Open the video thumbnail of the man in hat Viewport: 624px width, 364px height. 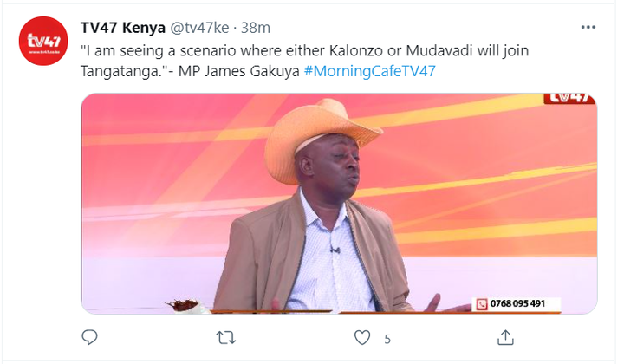[x=339, y=204]
